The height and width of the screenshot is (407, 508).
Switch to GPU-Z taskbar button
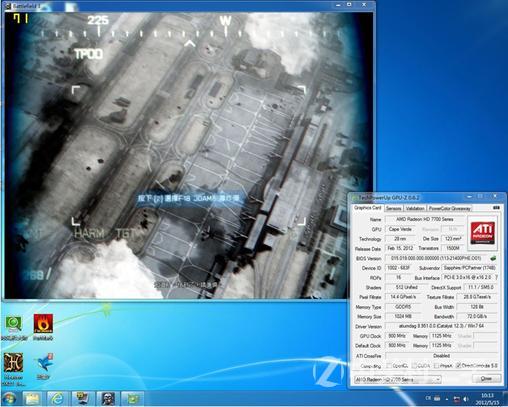(x=132, y=399)
